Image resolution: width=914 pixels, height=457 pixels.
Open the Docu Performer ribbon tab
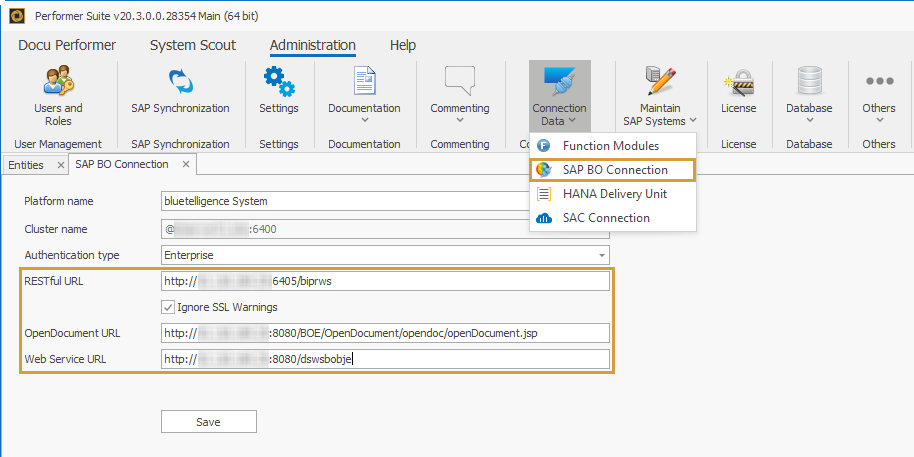[67, 45]
